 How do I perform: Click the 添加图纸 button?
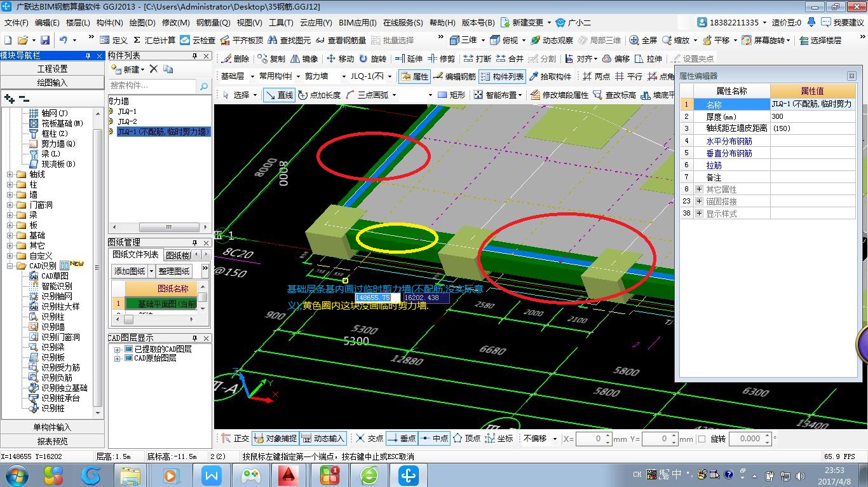coord(130,271)
